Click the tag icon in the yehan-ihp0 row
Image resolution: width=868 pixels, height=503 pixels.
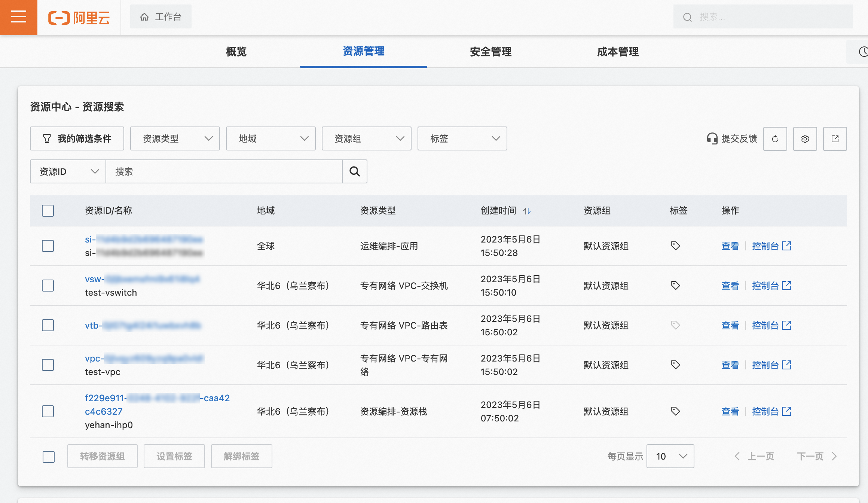point(675,411)
